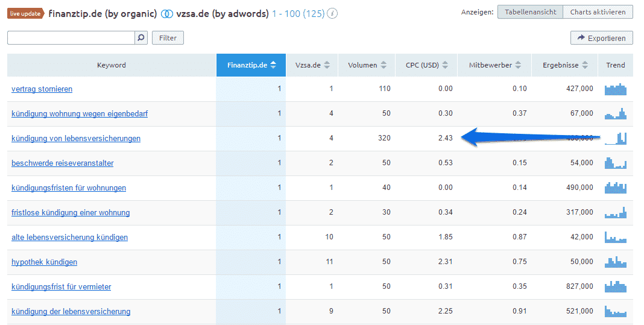Focus the keyword search input field
This screenshot has width=644, height=325.
pos(71,38)
